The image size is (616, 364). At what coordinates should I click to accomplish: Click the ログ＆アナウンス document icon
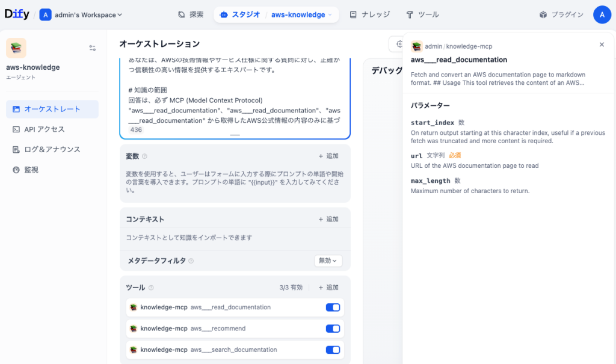16,149
